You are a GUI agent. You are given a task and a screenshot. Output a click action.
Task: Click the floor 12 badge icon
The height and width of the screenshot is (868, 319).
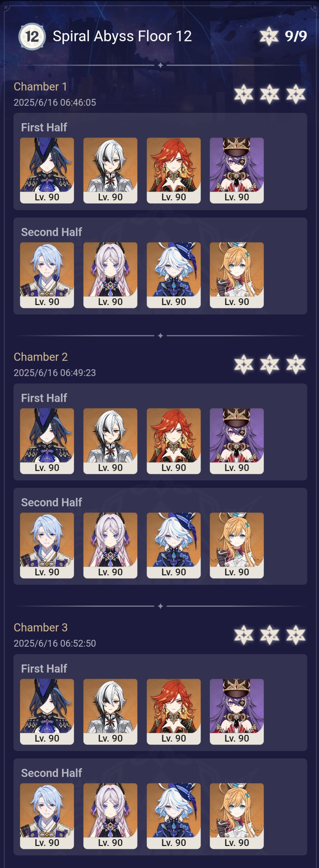click(32, 36)
